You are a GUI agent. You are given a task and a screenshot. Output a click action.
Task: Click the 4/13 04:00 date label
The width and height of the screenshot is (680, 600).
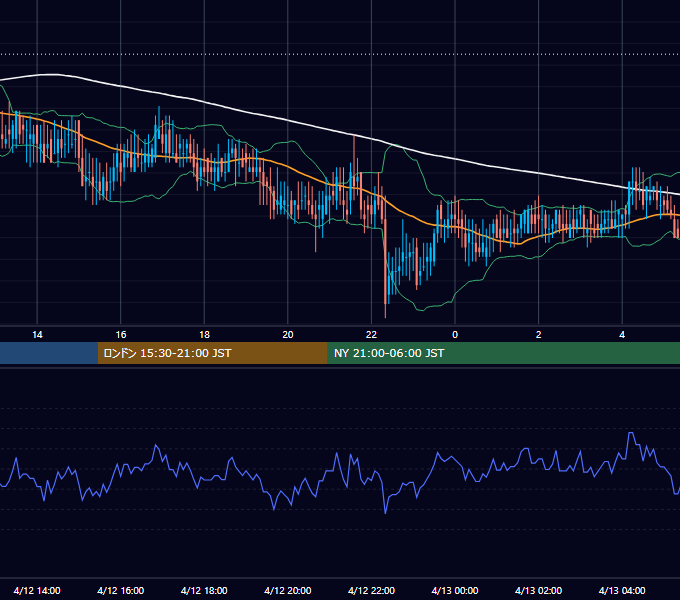[x=622, y=590]
